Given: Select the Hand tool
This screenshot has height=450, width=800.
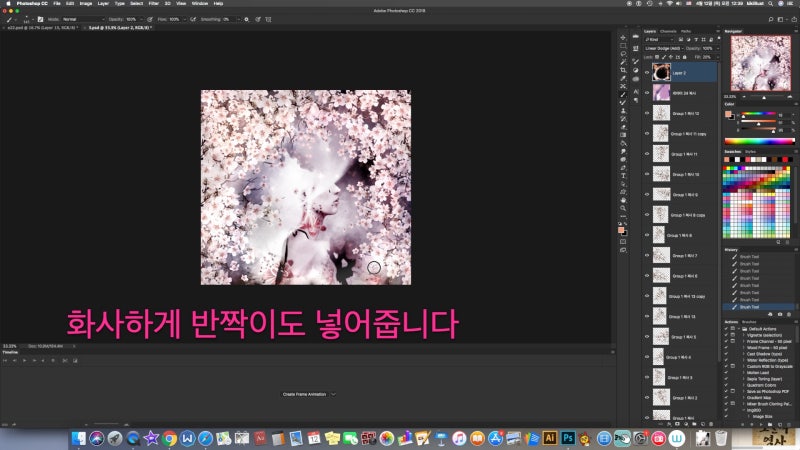Looking at the screenshot, I should (623, 200).
